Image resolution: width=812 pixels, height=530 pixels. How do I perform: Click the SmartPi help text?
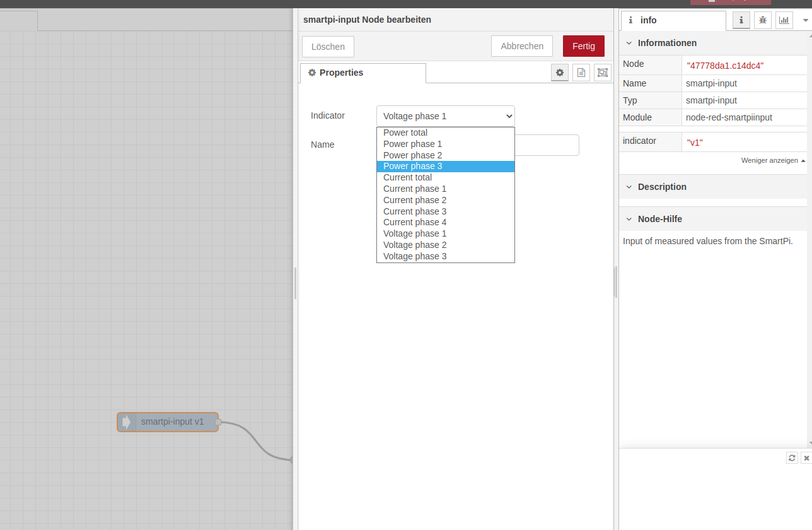coord(707,241)
